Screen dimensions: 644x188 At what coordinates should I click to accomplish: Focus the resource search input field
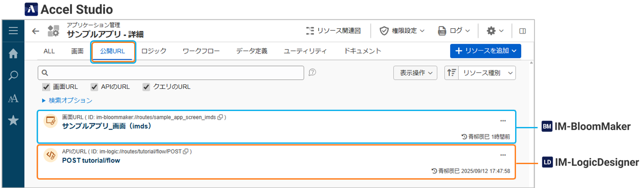click(x=174, y=73)
